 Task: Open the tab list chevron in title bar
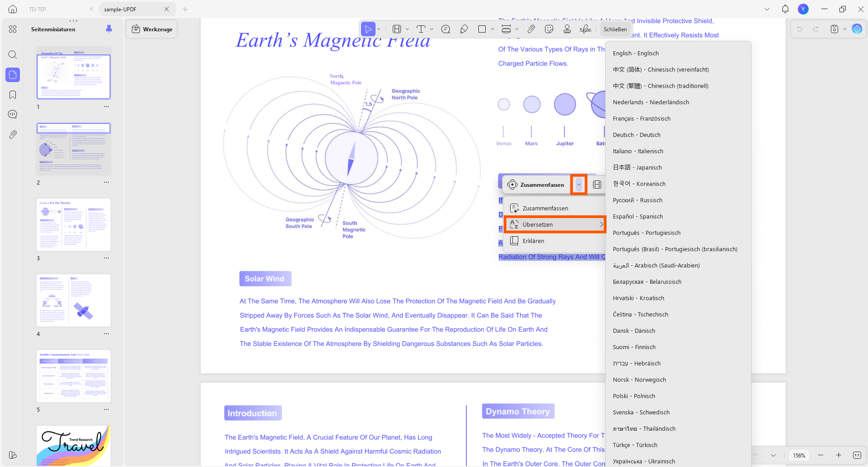point(767,9)
